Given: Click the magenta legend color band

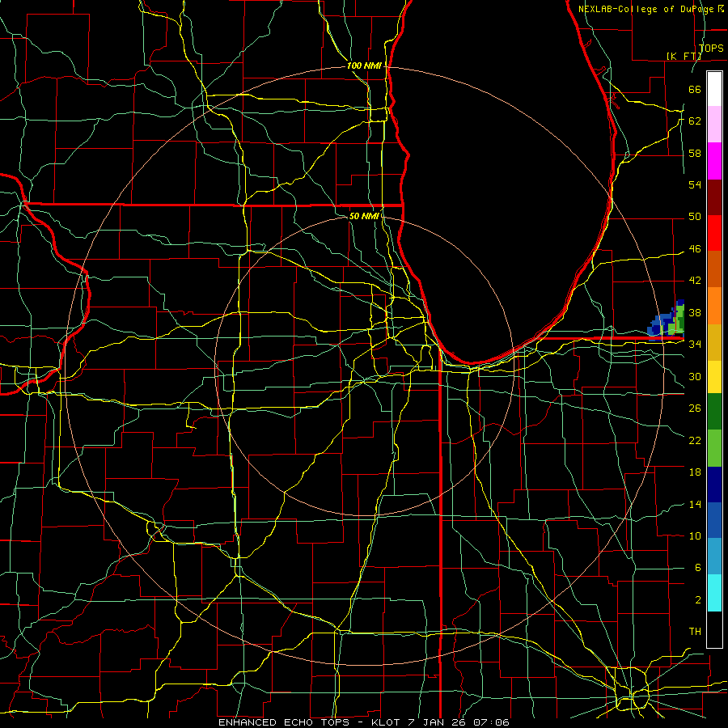Looking at the screenshot, I should tap(714, 161).
